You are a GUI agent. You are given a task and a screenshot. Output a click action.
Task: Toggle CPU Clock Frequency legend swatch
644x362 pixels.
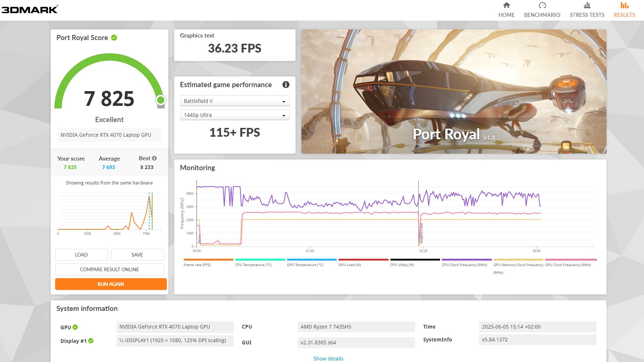click(467, 259)
